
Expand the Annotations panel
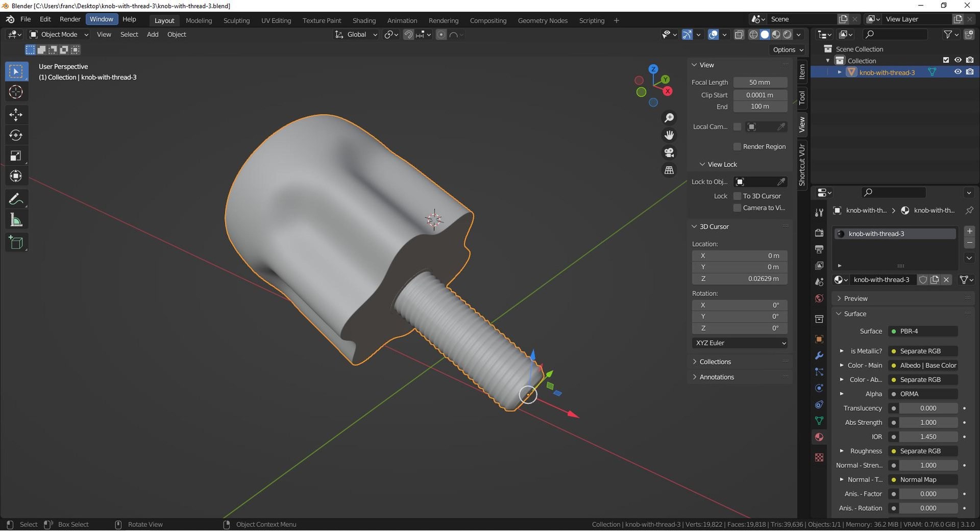[x=716, y=377]
